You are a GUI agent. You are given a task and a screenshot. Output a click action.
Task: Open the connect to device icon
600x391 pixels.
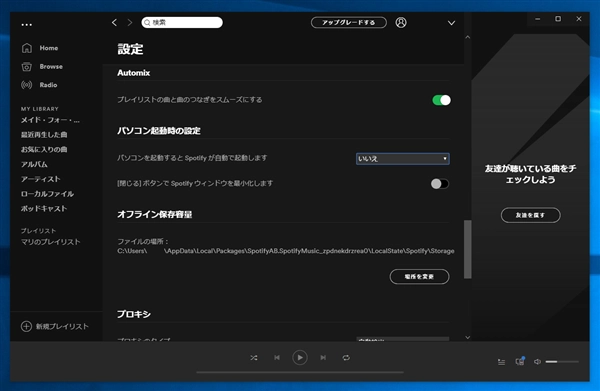click(520, 361)
